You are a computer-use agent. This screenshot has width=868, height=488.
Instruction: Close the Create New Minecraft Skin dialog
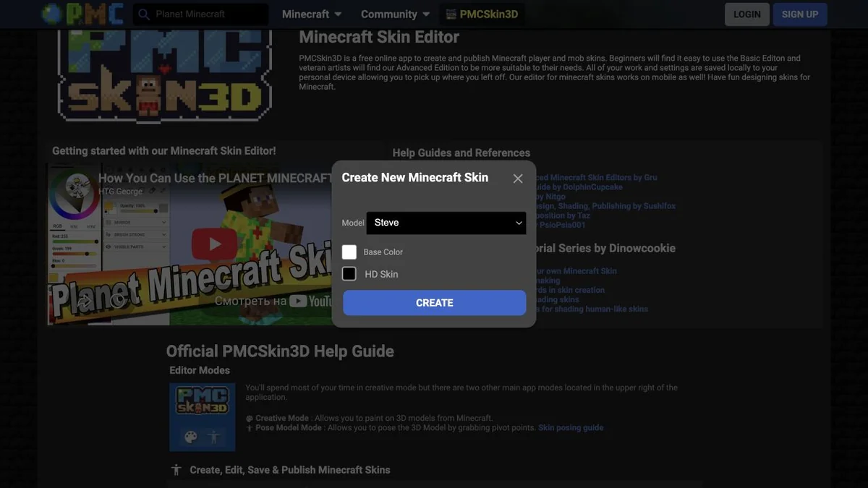point(518,179)
